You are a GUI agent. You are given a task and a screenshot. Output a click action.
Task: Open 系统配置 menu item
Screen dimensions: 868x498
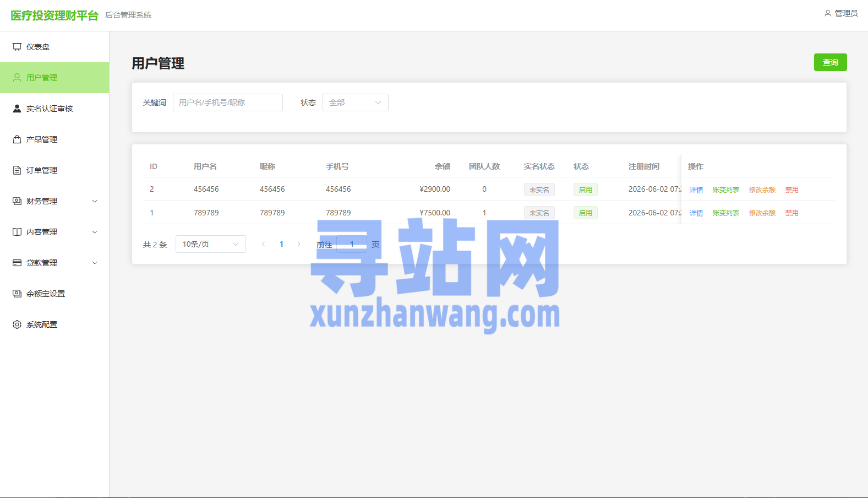[54, 324]
